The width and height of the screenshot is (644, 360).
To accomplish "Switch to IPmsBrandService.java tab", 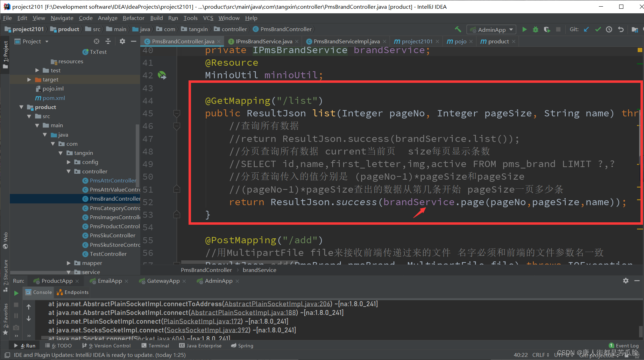I will click(x=264, y=41).
